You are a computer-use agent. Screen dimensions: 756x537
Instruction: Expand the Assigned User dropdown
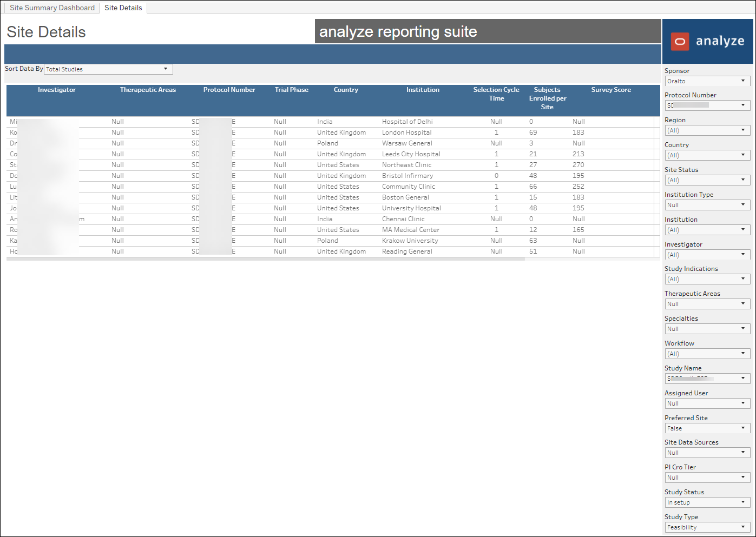(707, 403)
